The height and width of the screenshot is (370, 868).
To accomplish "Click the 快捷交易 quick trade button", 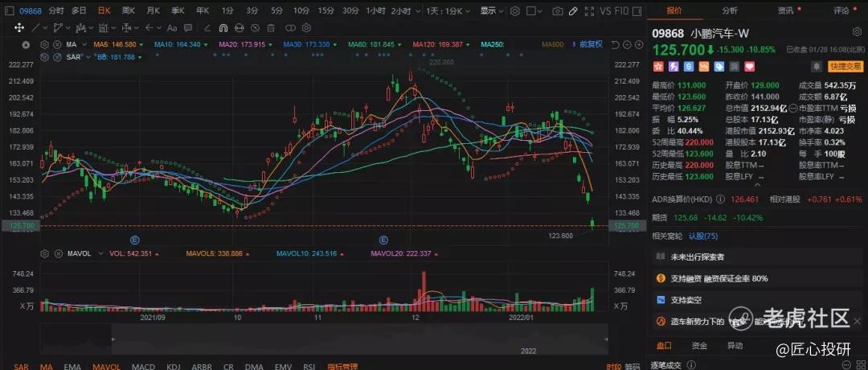I will [845, 67].
